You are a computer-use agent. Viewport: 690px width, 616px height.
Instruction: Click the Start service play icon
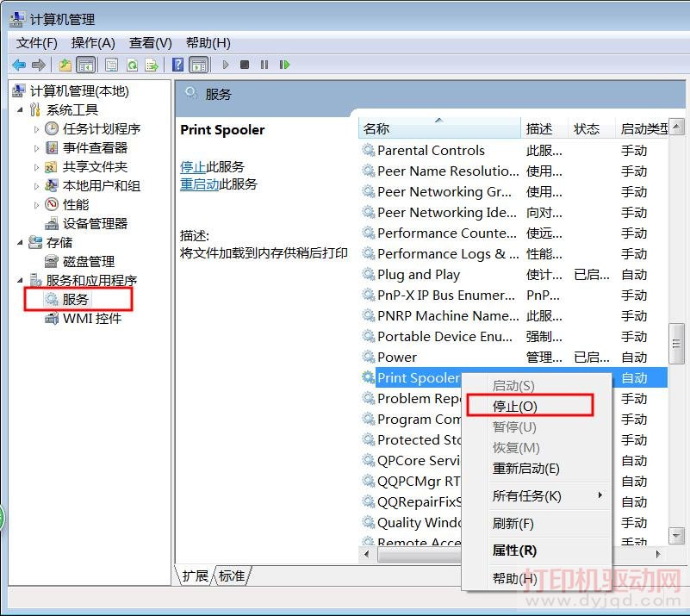coord(226,65)
